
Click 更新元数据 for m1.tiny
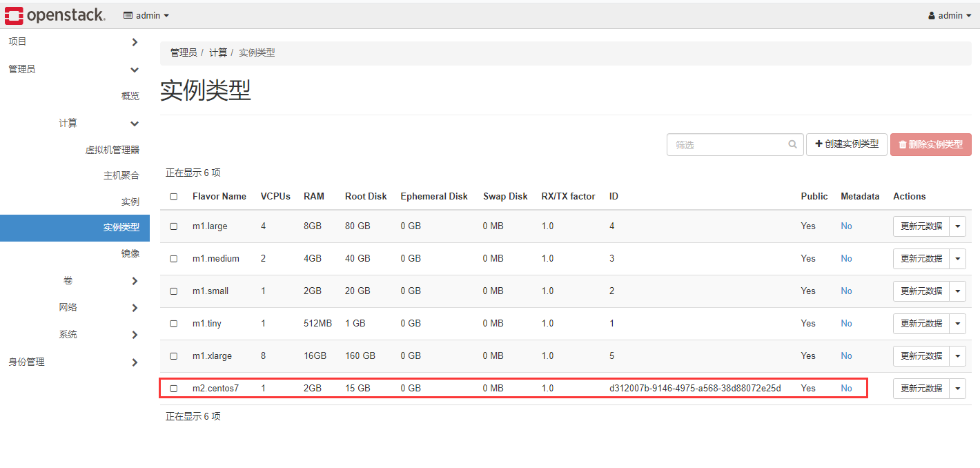(921, 324)
